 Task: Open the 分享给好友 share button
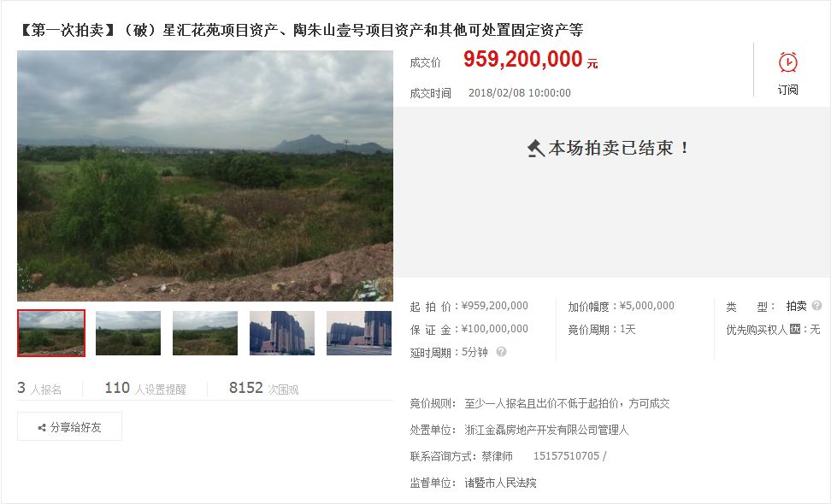pyautogui.click(x=69, y=426)
